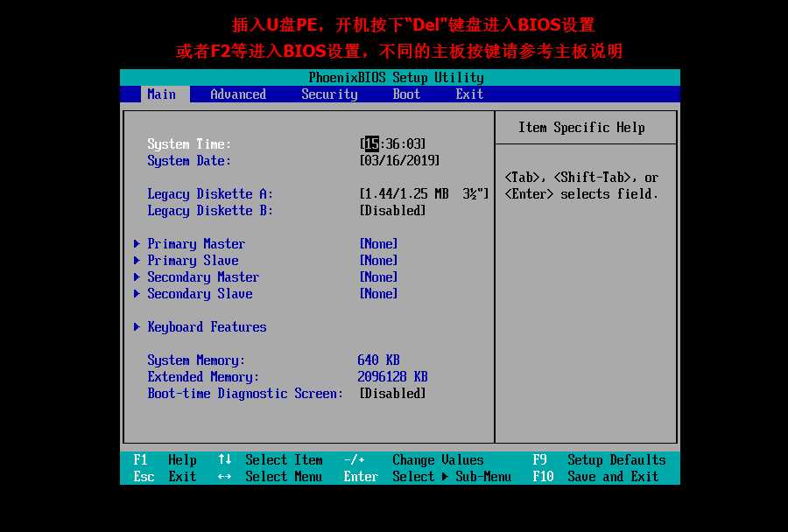This screenshot has height=532, width=788.
Task: Click the Esc Exit hint
Action: [x=165, y=476]
